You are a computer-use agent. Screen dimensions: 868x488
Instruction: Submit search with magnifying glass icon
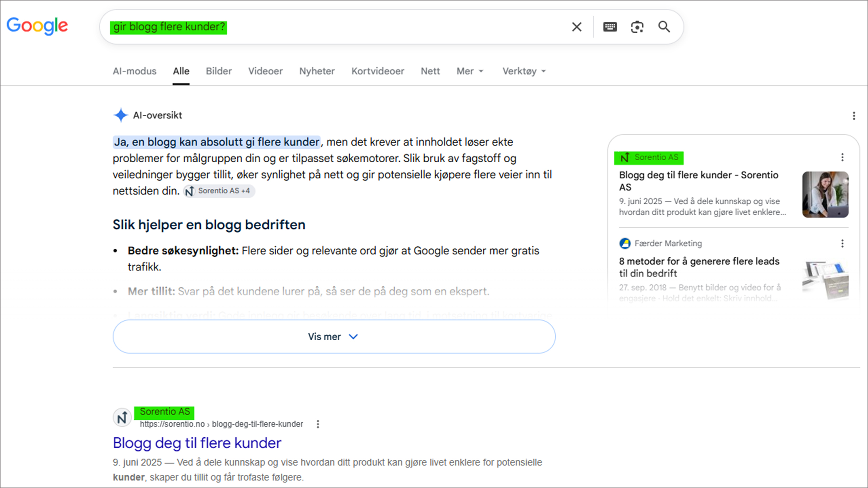[x=664, y=27]
